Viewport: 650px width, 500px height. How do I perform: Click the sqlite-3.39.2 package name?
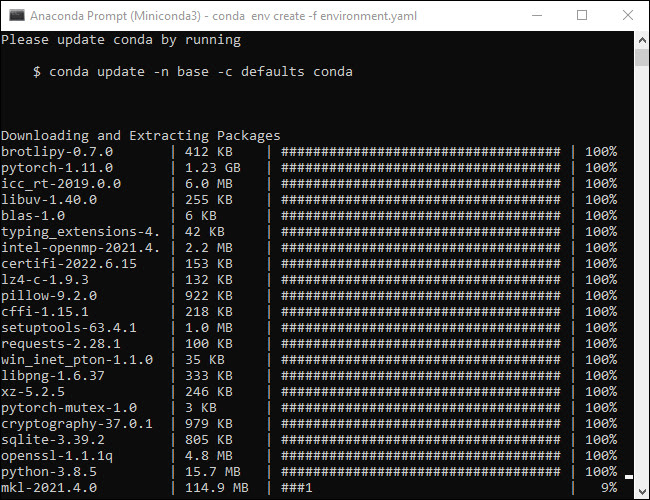click(x=53, y=440)
